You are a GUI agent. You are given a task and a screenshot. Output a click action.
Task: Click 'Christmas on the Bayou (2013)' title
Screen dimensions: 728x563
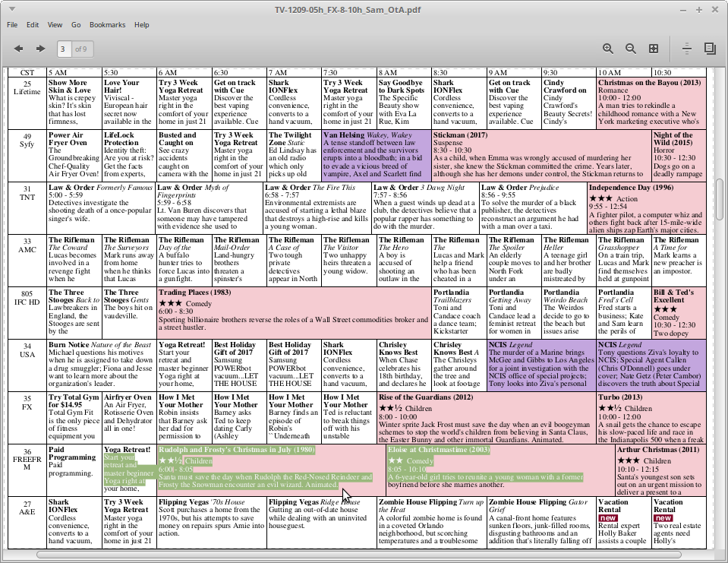[649, 83]
